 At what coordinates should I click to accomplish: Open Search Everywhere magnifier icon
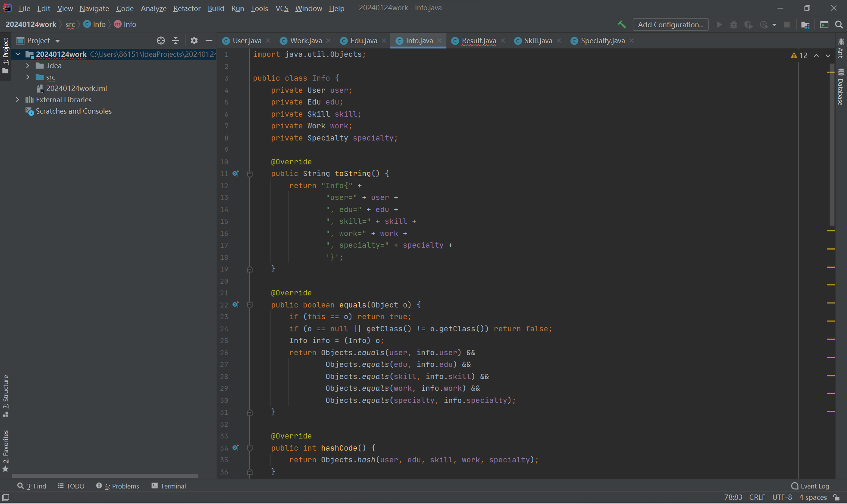click(x=839, y=25)
